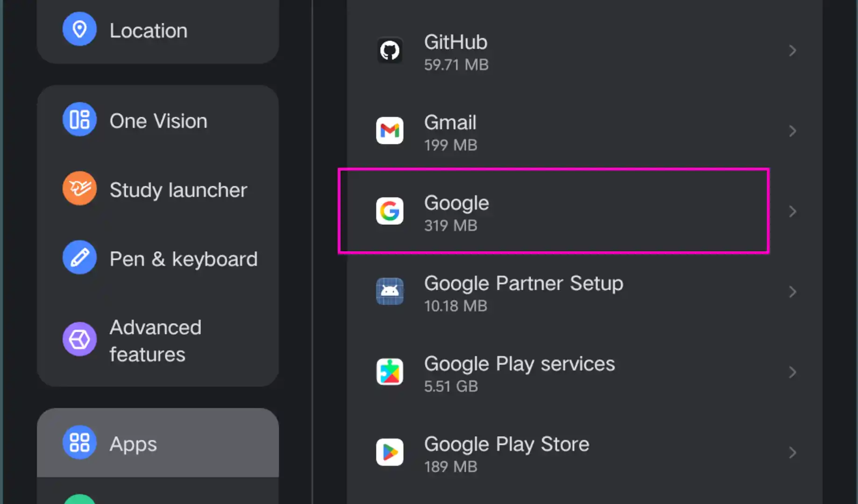The height and width of the screenshot is (504, 858).
Task: Click the 59.71 MB size text
Action: tap(456, 65)
